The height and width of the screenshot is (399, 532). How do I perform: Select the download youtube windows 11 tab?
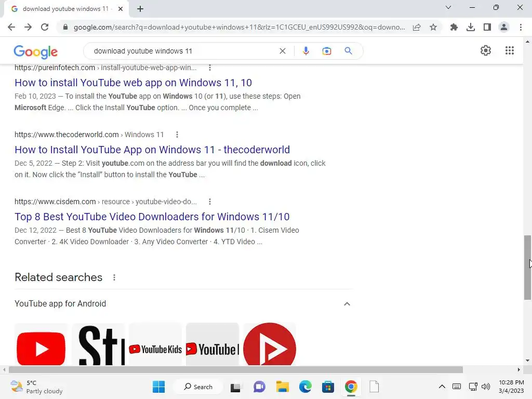point(66,9)
